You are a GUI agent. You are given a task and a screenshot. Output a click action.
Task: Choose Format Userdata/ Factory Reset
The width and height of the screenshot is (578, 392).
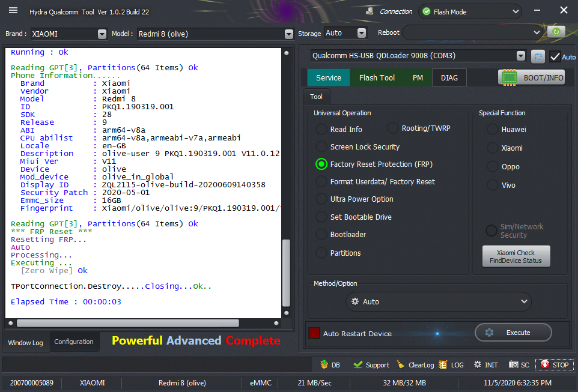pyautogui.click(x=376, y=182)
